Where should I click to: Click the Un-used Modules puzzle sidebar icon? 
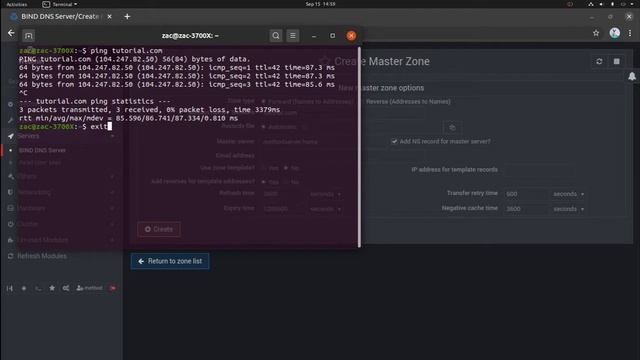[x=11, y=240]
